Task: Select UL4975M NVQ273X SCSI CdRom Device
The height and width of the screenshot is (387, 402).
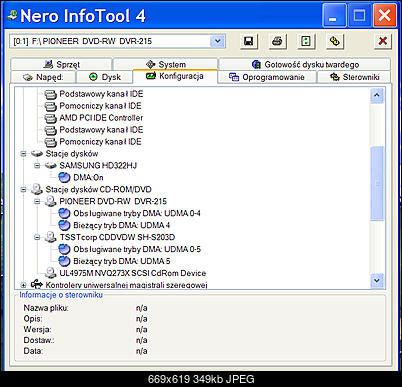Action: coord(133,273)
